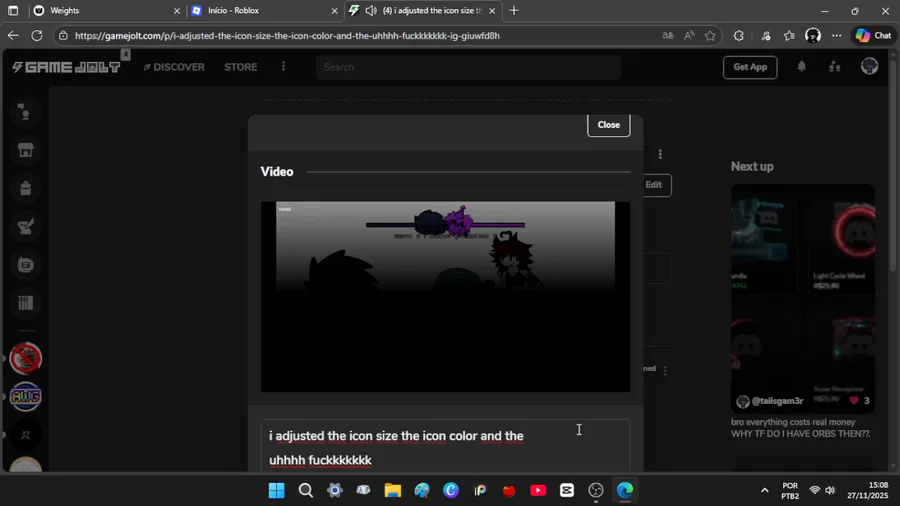The height and width of the screenshot is (506, 900).
Task: Open the STORE page
Action: coord(240,67)
